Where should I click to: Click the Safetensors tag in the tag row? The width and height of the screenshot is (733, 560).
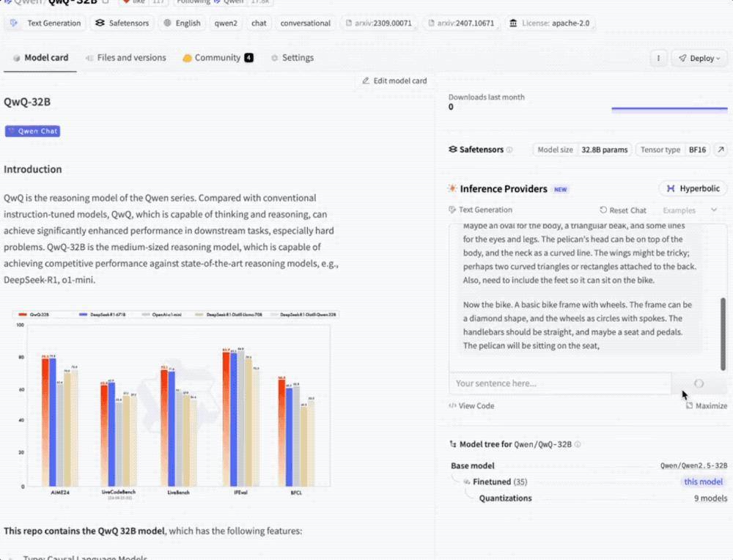(x=122, y=23)
